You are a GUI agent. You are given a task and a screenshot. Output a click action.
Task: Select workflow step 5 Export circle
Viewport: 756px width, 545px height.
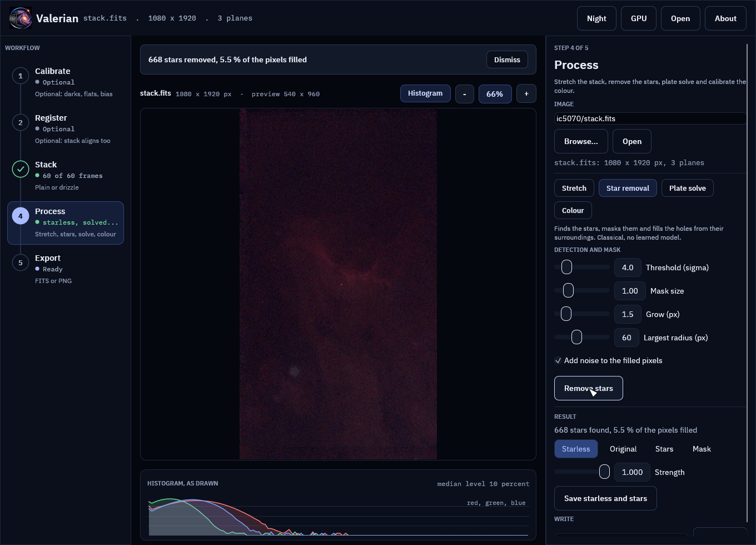pyautogui.click(x=21, y=262)
